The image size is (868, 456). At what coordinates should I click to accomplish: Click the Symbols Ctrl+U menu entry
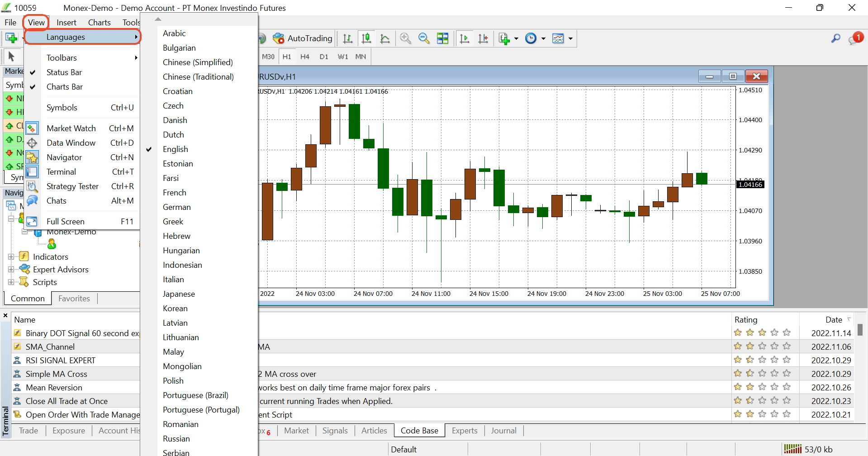81,108
